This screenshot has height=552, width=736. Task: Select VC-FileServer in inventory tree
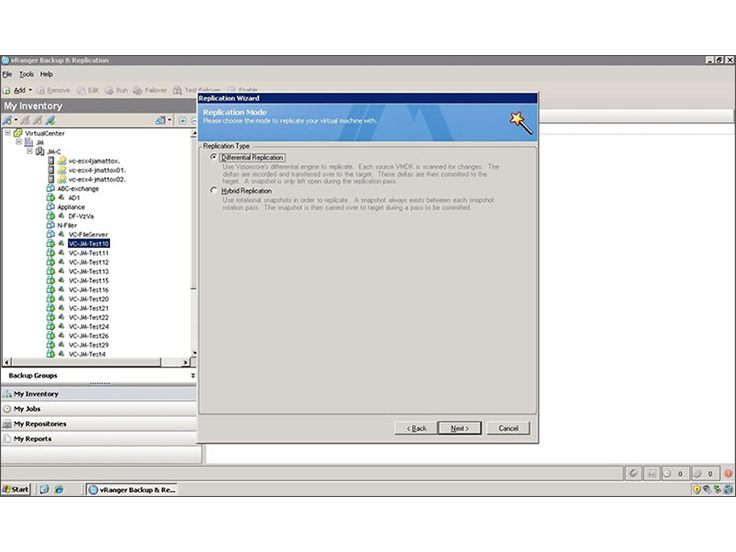88,235
